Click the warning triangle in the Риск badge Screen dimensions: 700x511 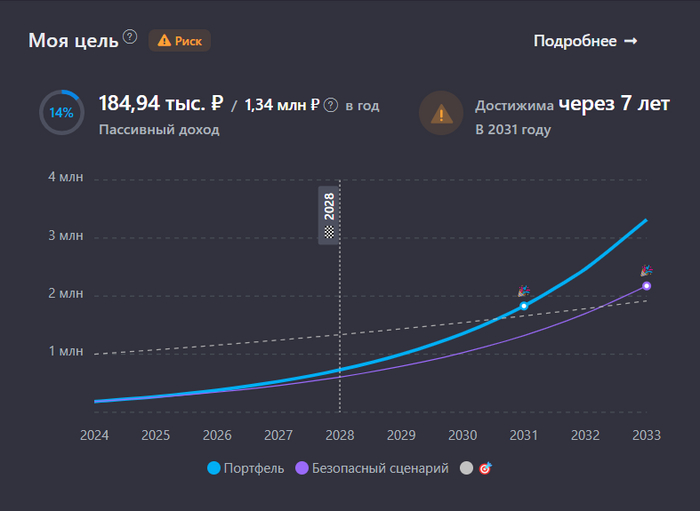(164, 41)
